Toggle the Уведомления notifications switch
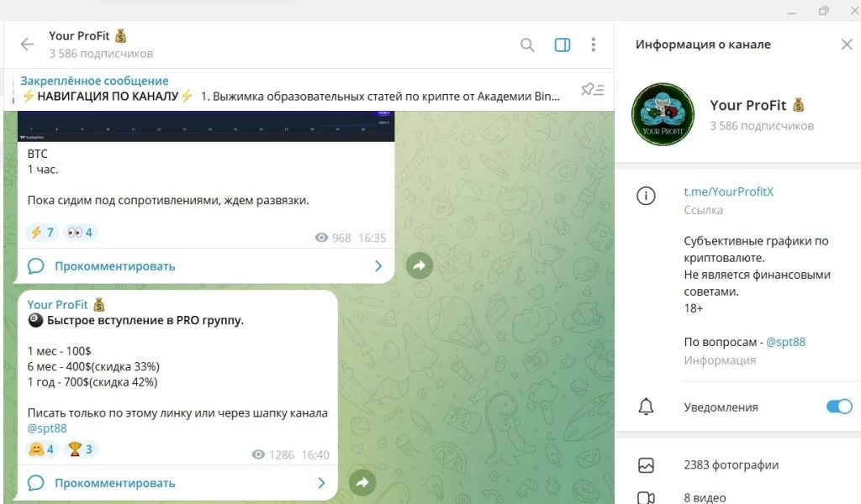 point(839,407)
